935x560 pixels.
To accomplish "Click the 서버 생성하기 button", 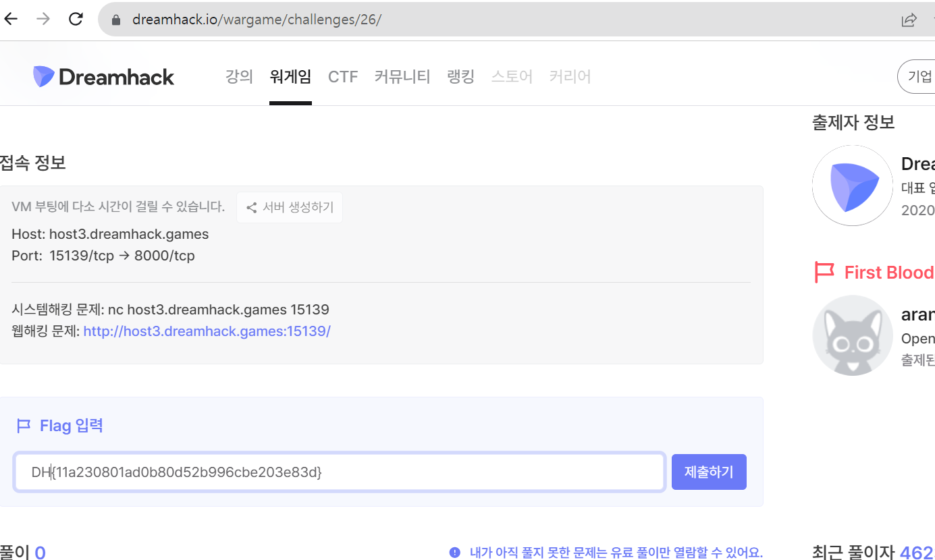I will point(290,207).
